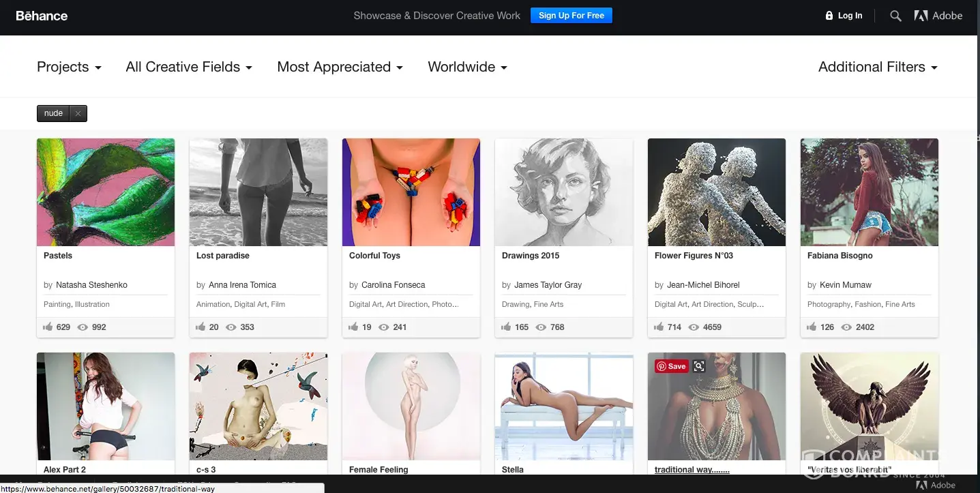Open the Drawings 2015 project title

(531, 256)
